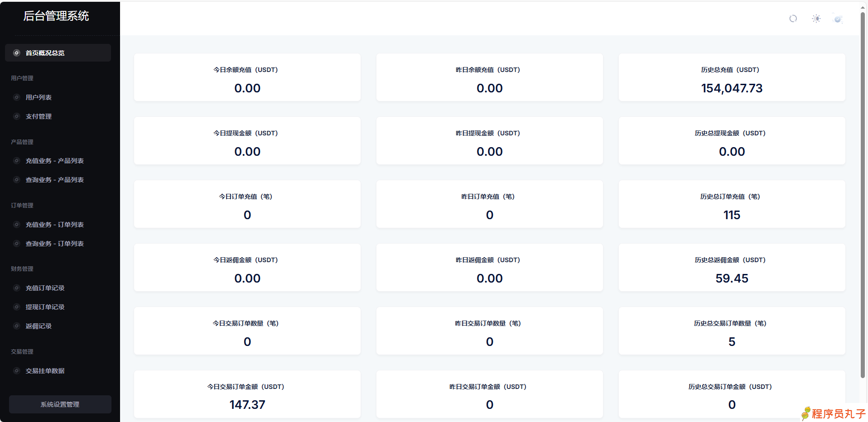
Task: Click the refresh icon in the header
Action: [793, 19]
